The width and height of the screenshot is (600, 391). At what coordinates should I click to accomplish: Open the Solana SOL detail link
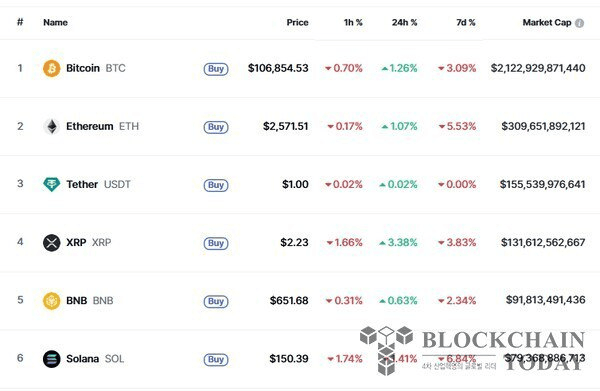(95, 359)
